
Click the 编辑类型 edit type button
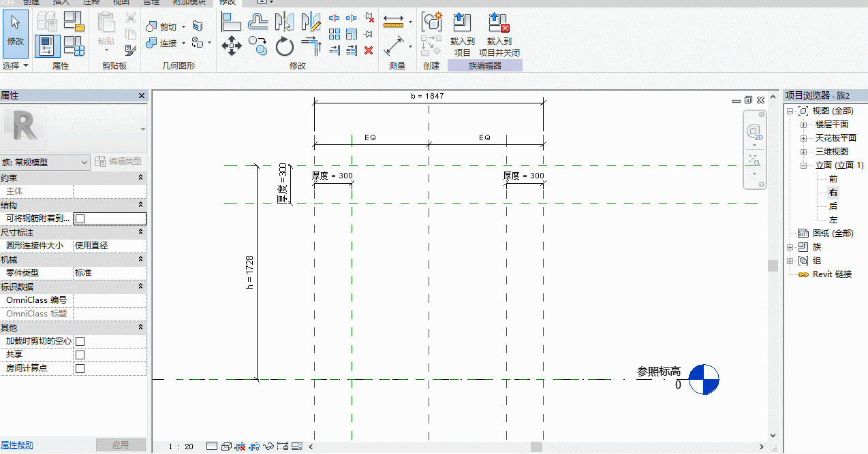[119, 162]
